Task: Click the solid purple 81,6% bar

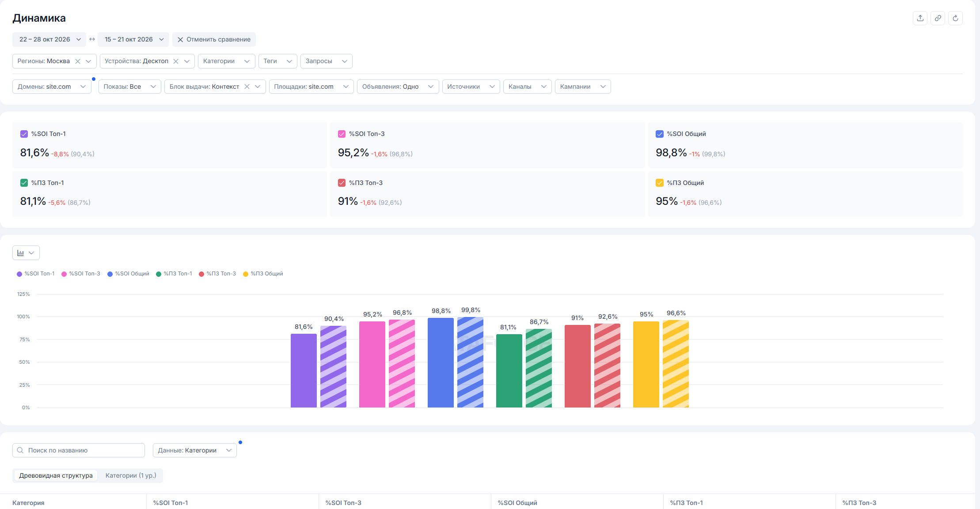Action: point(304,370)
